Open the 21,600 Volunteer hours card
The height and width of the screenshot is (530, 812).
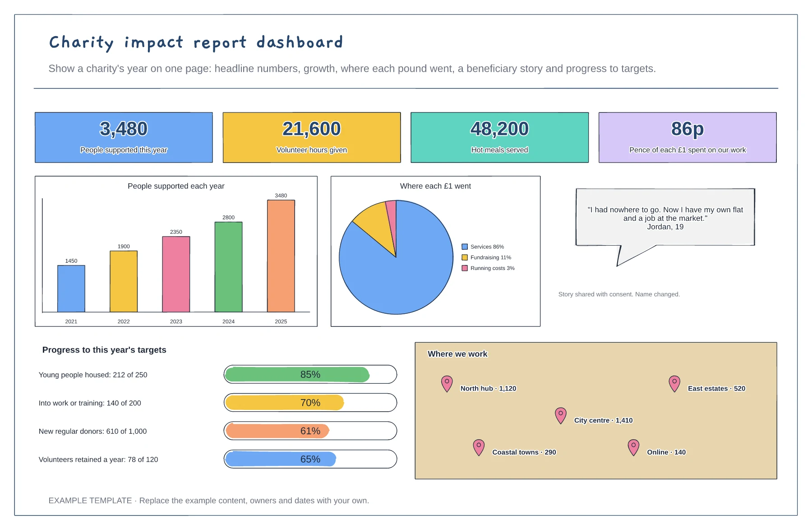[x=312, y=137]
